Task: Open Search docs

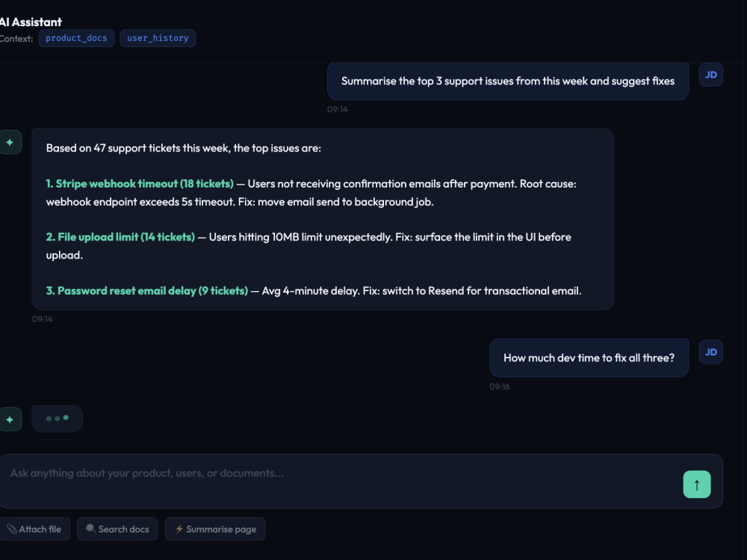Action: click(117, 529)
